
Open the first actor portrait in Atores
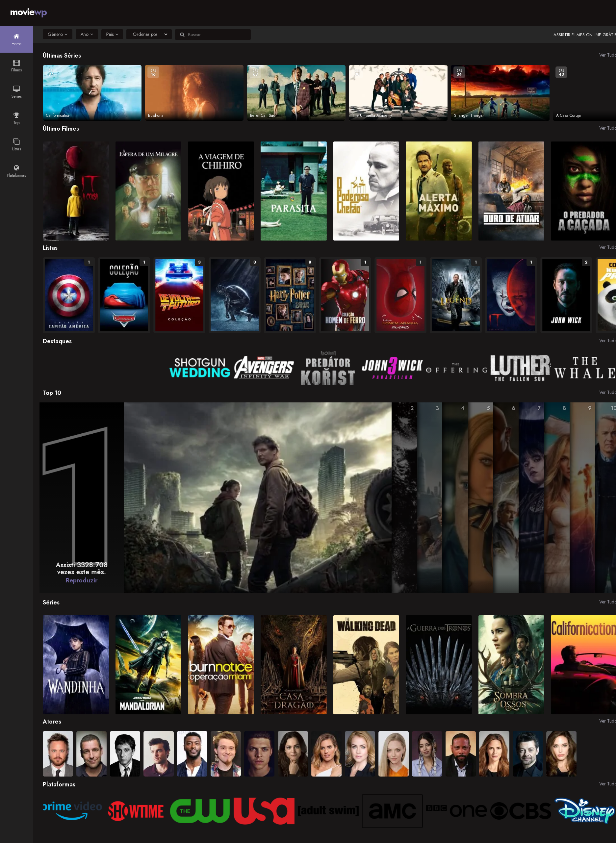[58, 754]
